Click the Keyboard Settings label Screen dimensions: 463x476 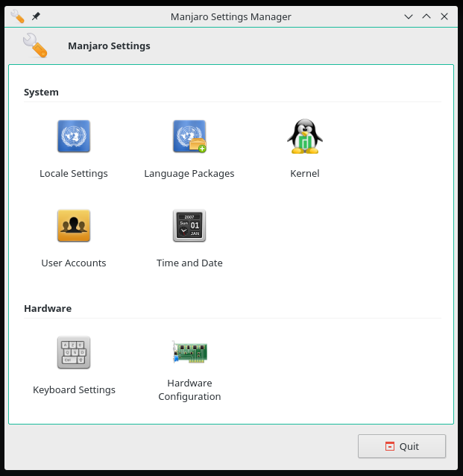click(x=74, y=389)
